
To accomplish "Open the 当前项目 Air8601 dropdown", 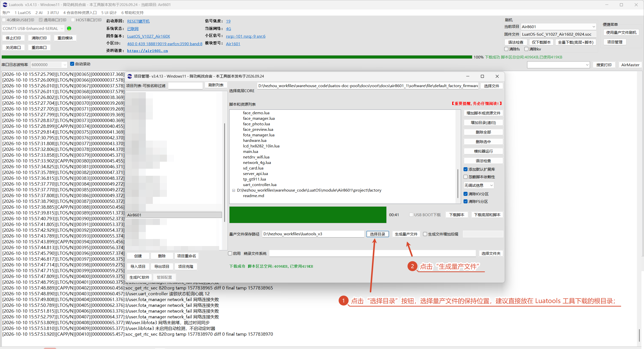I will (559, 27).
